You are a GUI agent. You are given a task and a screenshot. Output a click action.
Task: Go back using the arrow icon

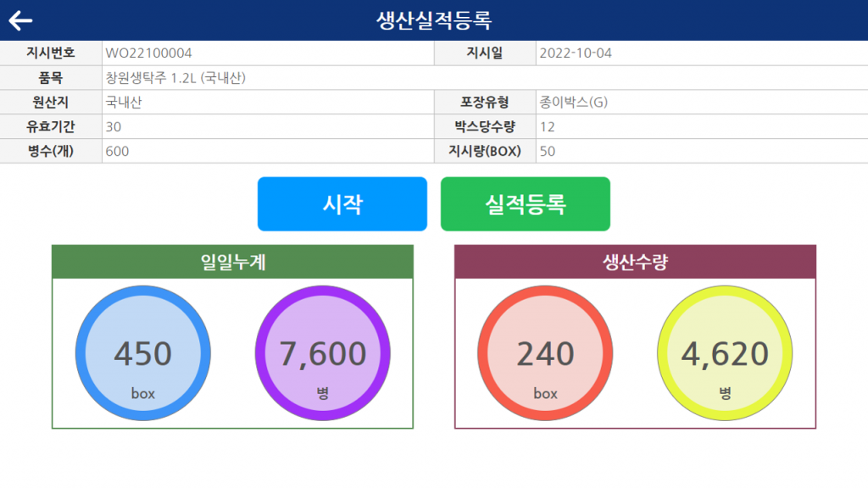click(x=20, y=20)
